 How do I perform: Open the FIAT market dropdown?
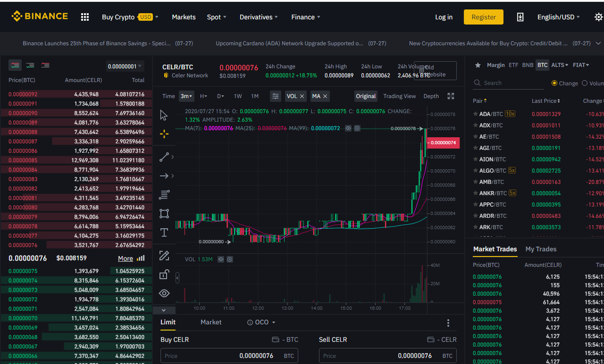(581, 65)
